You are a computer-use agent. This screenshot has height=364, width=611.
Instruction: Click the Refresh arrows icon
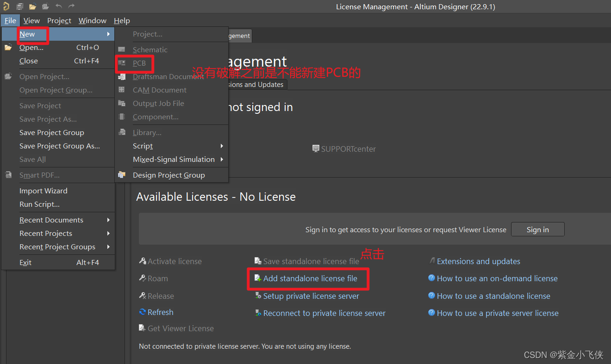(143, 312)
